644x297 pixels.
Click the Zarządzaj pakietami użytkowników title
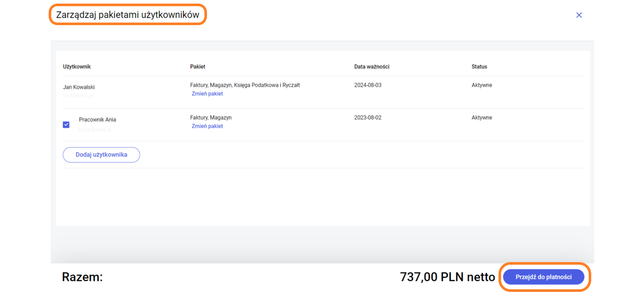click(x=128, y=15)
